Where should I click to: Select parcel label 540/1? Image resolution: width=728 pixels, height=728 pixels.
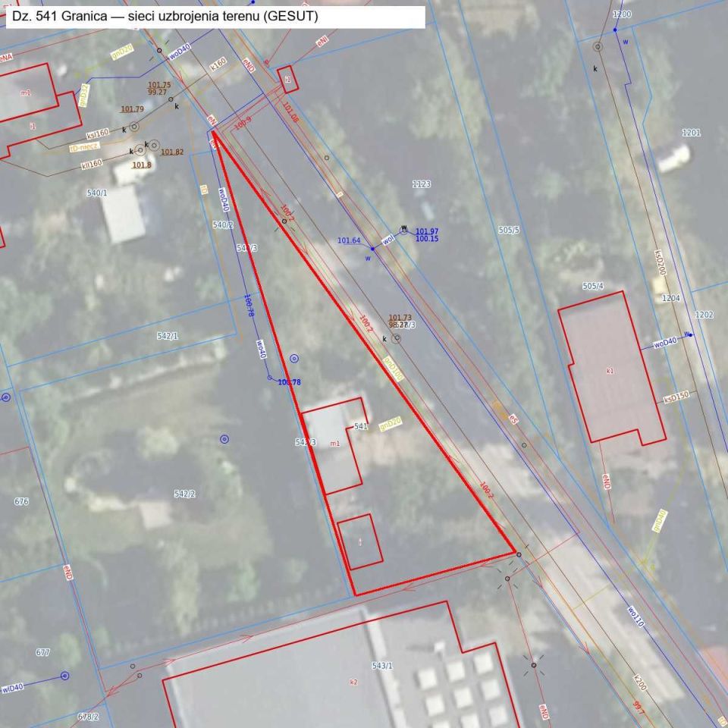96,193
